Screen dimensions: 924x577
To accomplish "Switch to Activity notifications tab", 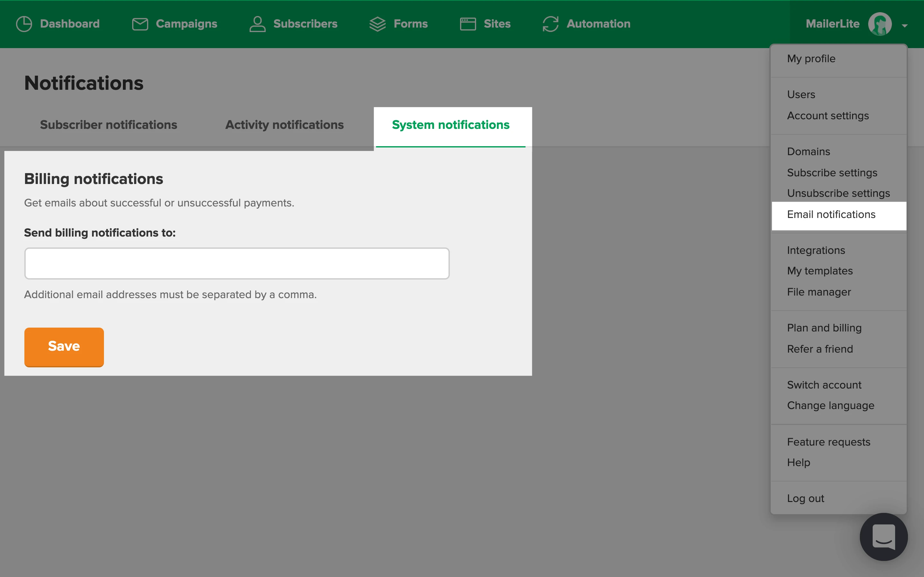I will tap(284, 125).
